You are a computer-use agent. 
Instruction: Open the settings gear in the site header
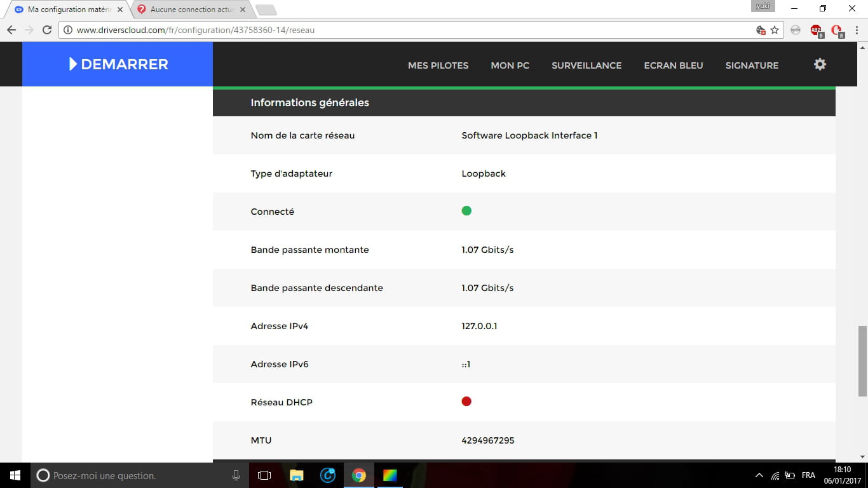[820, 64]
